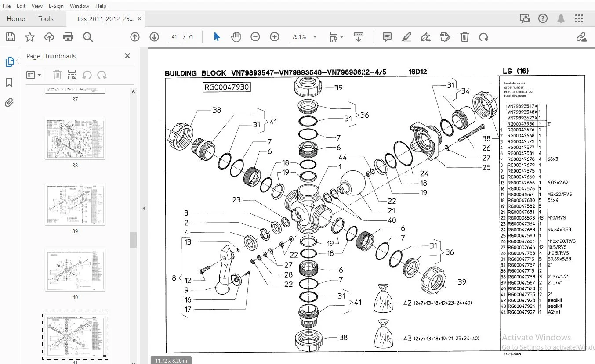Zoom out with the minus button

pos(255,37)
